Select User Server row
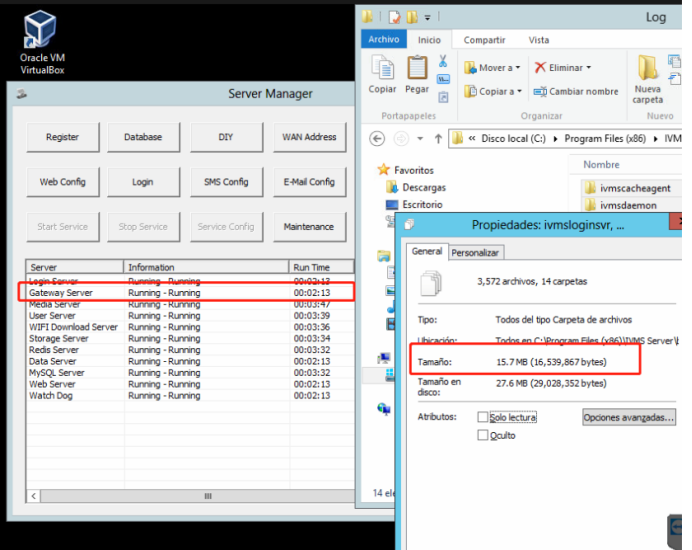The height and width of the screenshot is (550, 692). (x=191, y=316)
